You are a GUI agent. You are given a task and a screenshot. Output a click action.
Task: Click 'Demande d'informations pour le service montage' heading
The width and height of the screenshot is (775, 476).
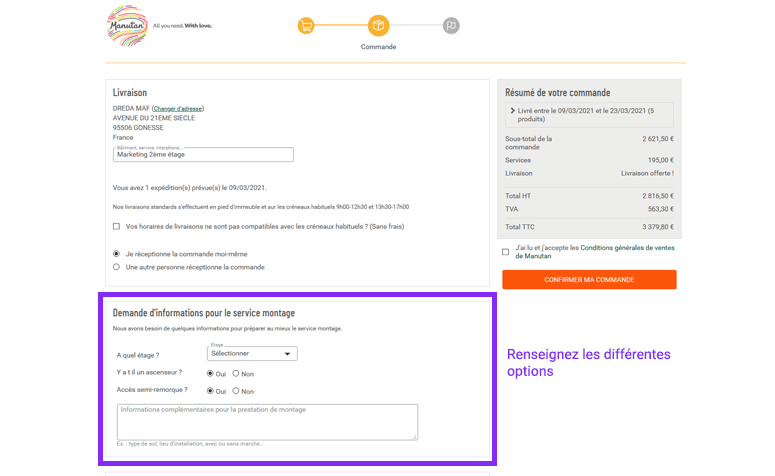point(204,313)
